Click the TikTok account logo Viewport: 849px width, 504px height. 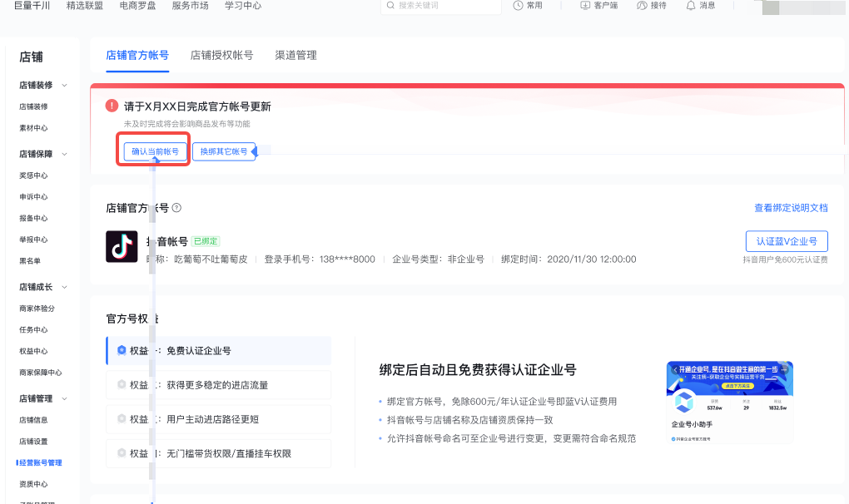tap(122, 247)
